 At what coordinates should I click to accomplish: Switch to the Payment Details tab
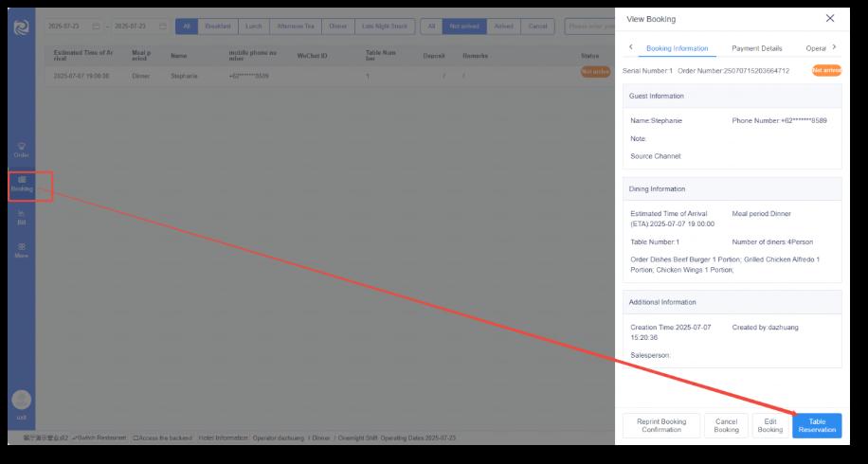pos(757,48)
